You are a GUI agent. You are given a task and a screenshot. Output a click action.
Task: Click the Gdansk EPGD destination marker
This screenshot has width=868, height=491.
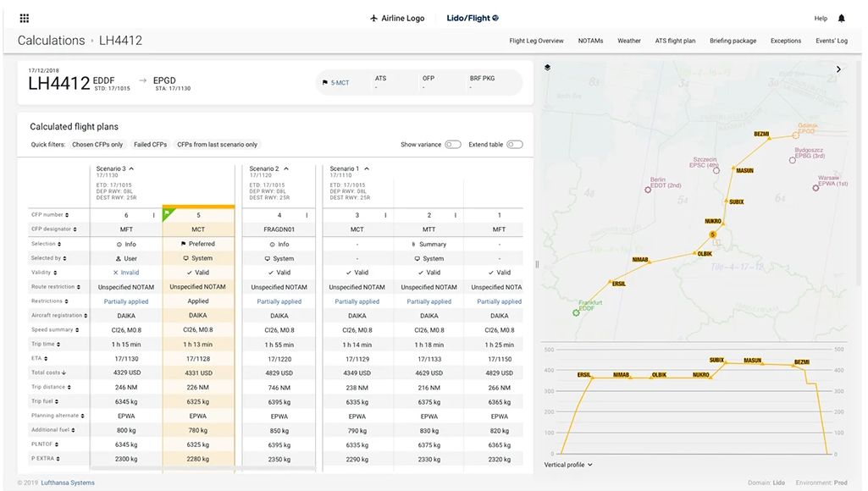[795, 135]
